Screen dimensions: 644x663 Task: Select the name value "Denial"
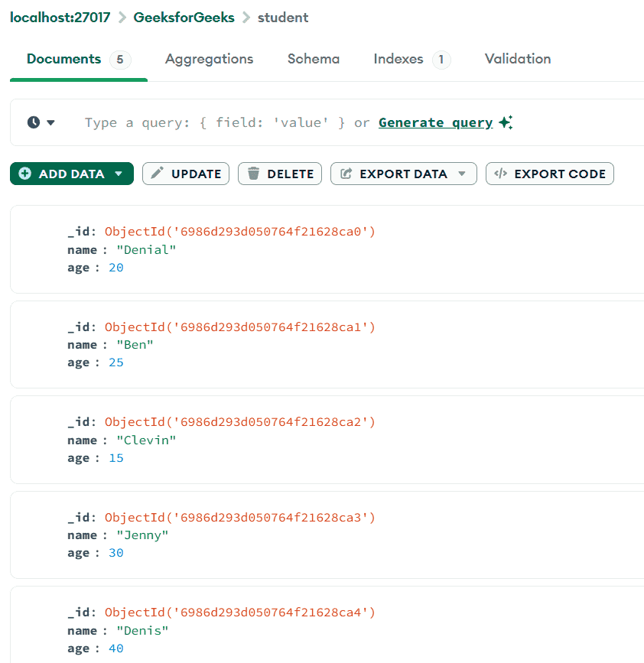tap(146, 250)
